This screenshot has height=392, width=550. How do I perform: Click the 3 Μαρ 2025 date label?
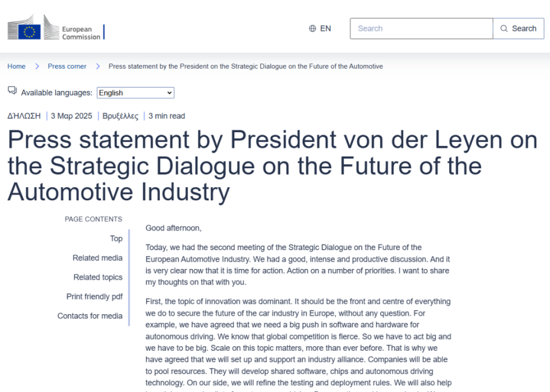pyautogui.click(x=71, y=116)
